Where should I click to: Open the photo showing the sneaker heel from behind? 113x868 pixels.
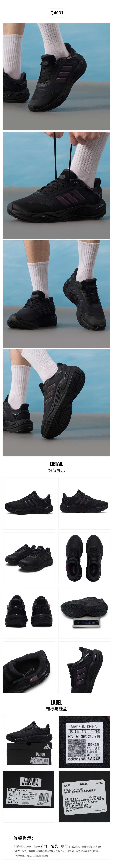56,402
